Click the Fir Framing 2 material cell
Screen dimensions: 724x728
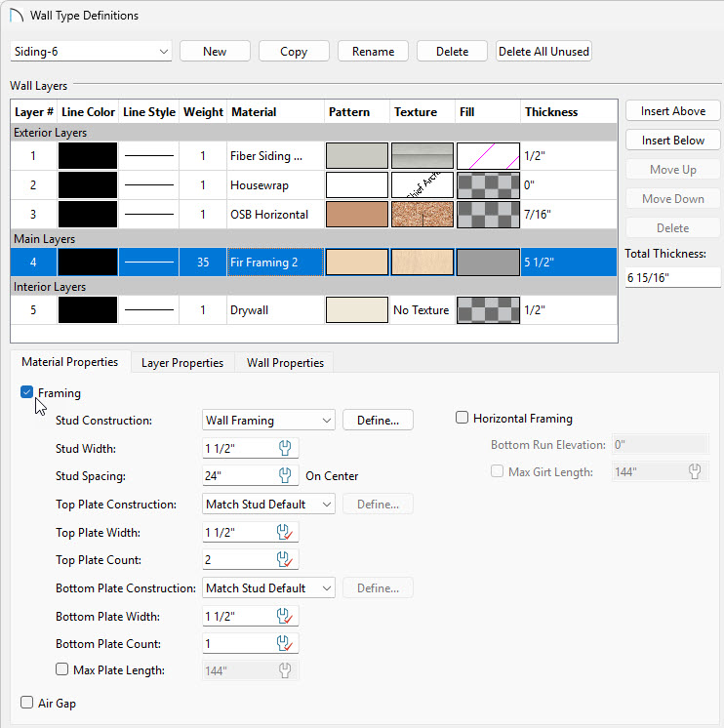tap(276, 262)
